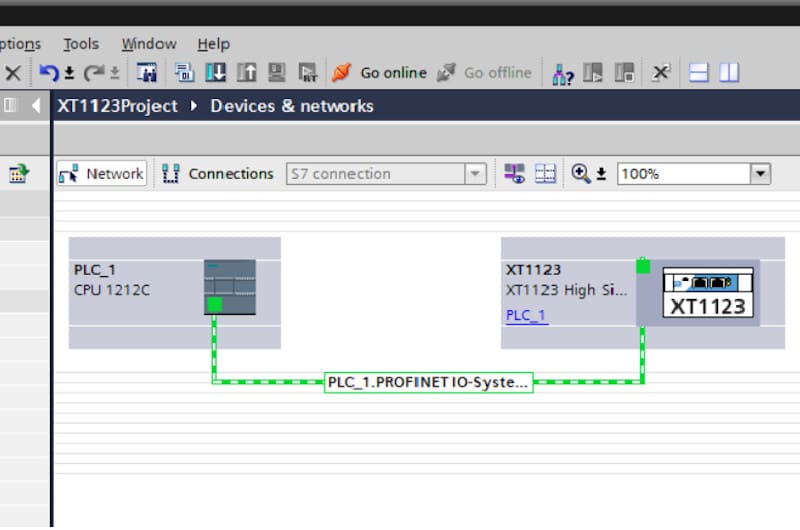This screenshot has height=530, width=800.
Task: Click the Go online button
Action: pyautogui.click(x=380, y=73)
